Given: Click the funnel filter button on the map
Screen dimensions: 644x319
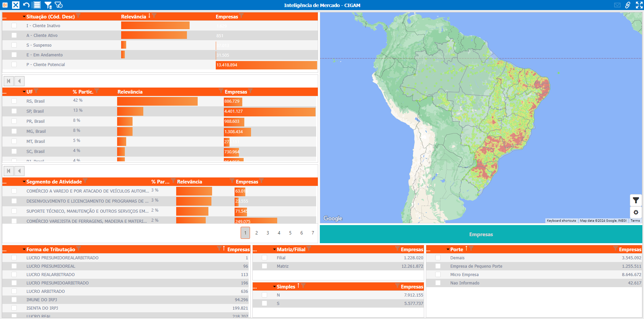Looking at the screenshot, I should [636, 201].
